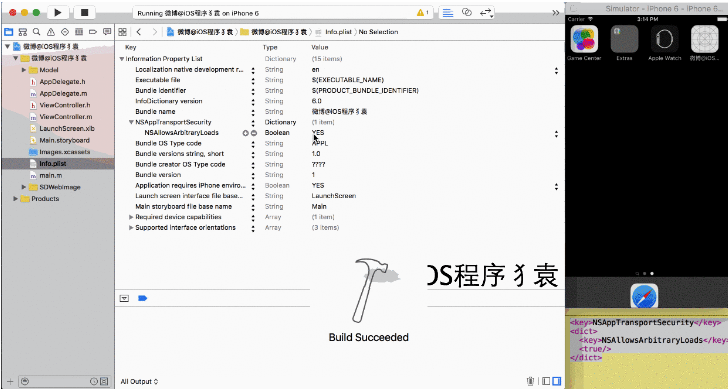This screenshot has height=389, width=728.
Task: Expand Supported interface orientations
Action: click(x=131, y=228)
